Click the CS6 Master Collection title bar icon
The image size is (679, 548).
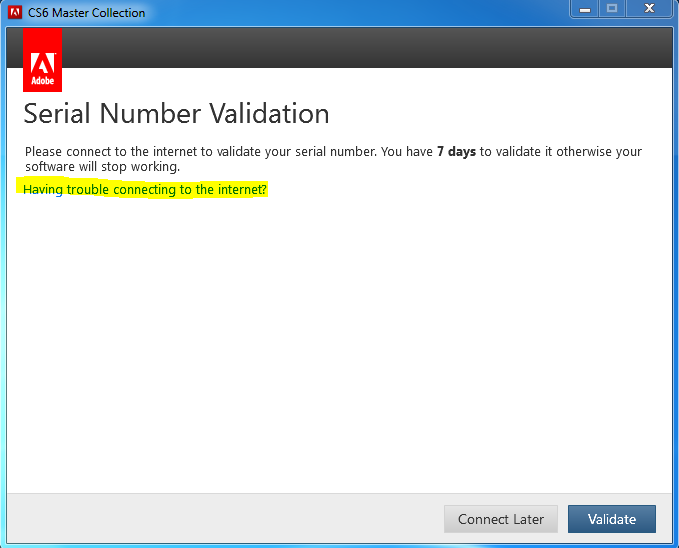15,12
